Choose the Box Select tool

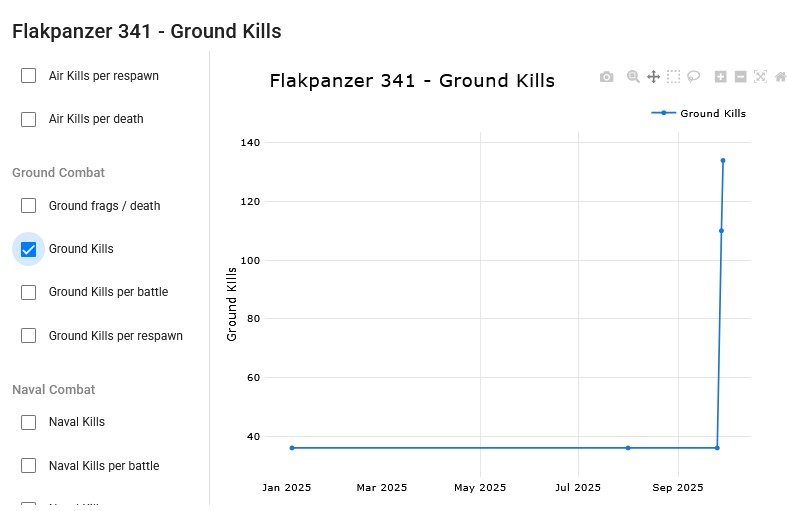pyautogui.click(x=674, y=77)
